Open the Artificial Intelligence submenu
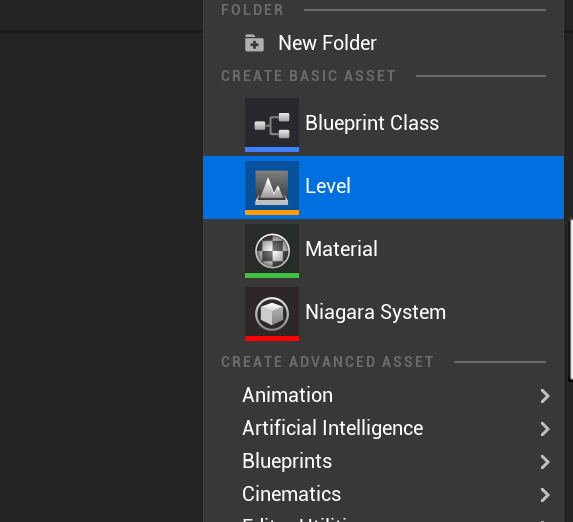 pos(383,428)
